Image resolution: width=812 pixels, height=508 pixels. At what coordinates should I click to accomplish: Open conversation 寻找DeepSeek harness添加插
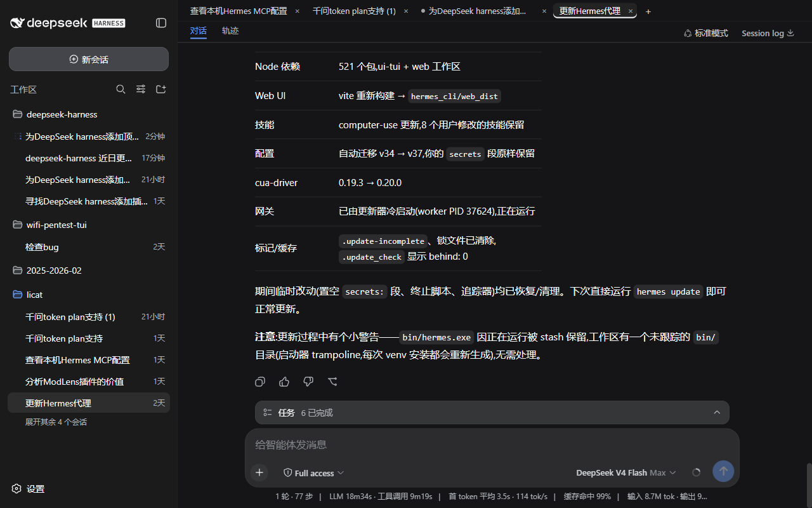[x=89, y=201]
